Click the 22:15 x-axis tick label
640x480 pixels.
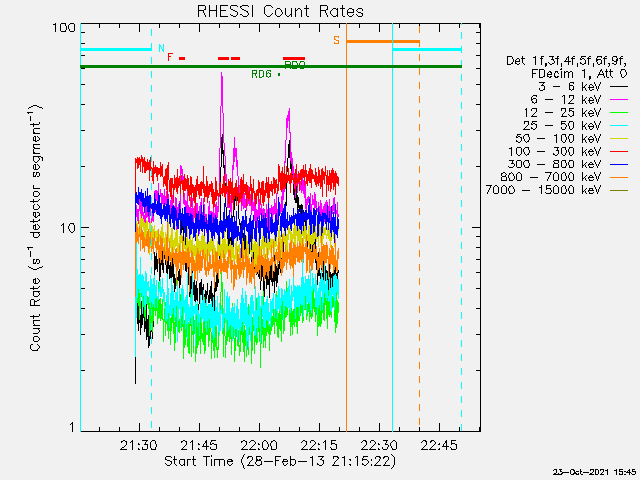click(319, 445)
